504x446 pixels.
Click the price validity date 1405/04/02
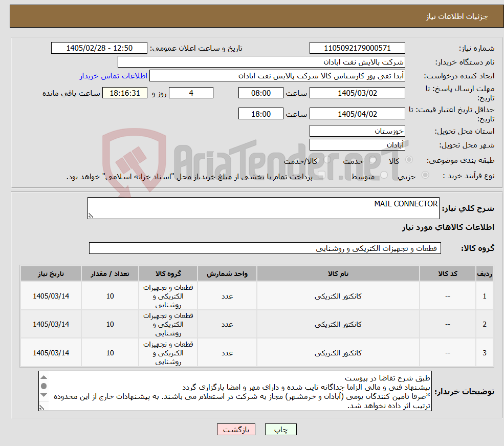[x=357, y=114]
